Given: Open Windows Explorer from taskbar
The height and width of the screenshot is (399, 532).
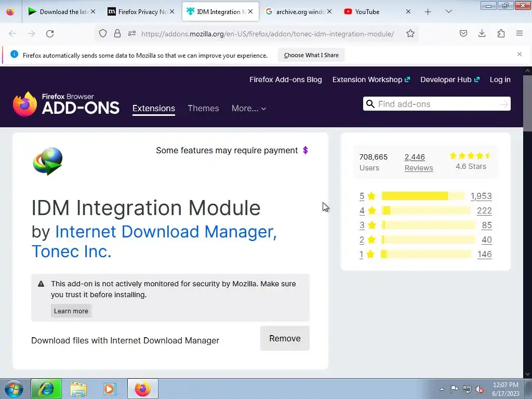Looking at the screenshot, I should [78, 389].
